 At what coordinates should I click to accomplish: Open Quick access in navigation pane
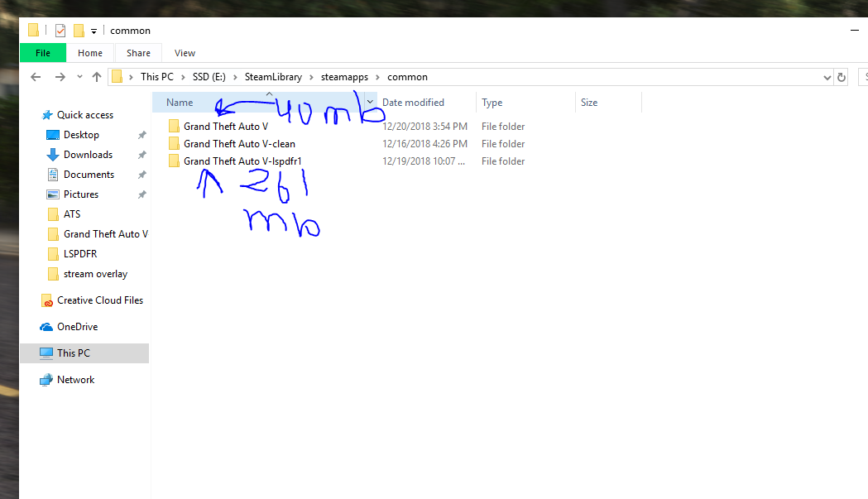coord(84,115)
